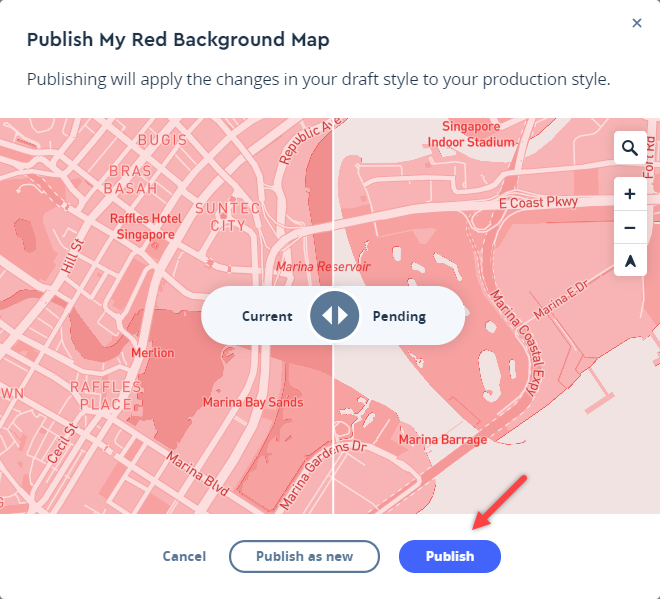
Task: Zoom out with the minus button
Action: [630, 227]
